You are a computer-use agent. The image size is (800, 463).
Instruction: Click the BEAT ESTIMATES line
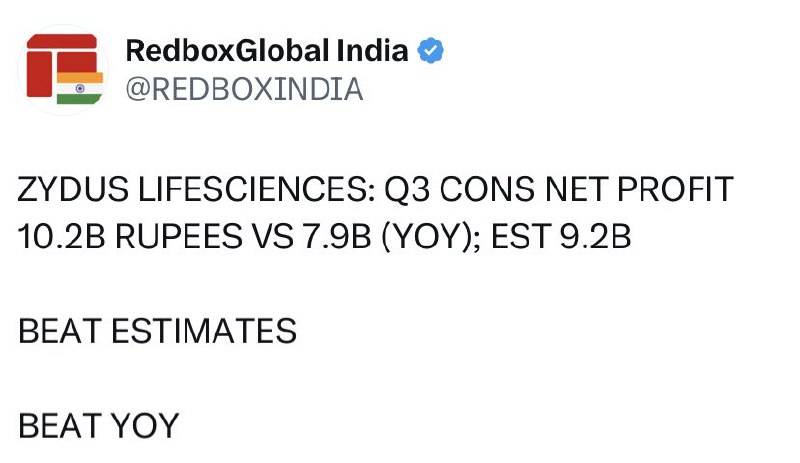coord(157,331)
